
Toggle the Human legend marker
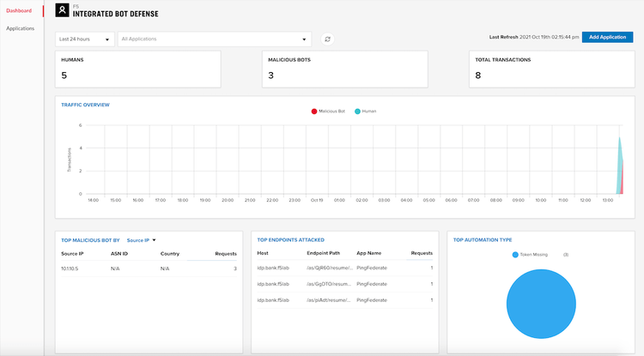(357, 112)
